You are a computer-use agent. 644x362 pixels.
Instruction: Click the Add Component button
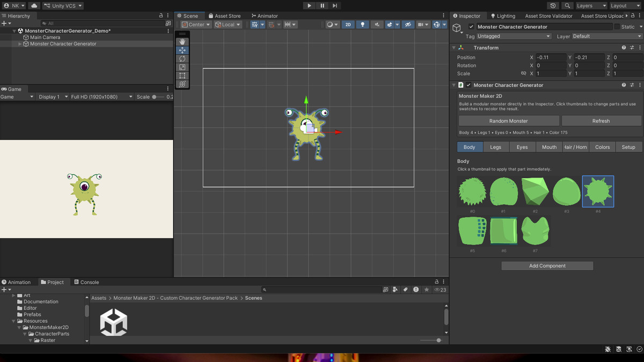point(547,265)
